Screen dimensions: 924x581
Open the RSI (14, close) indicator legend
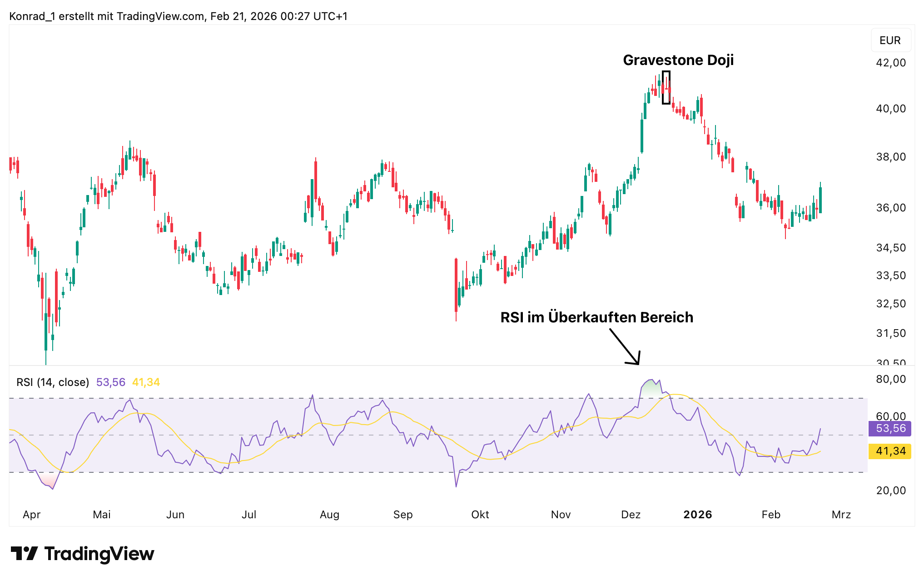click(53, 382)
